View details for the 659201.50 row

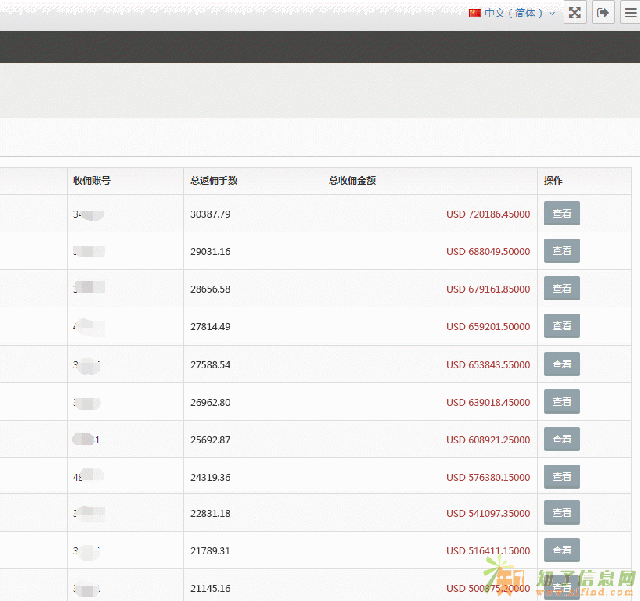561,326
